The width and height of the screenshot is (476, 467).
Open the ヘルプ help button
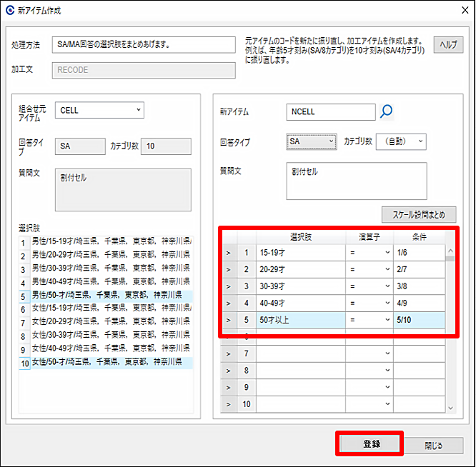click(448, 44)
